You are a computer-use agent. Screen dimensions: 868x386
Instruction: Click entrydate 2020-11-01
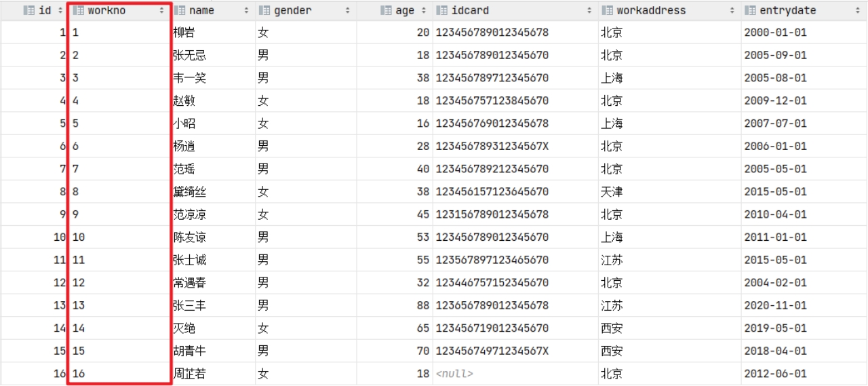point(775,305)
